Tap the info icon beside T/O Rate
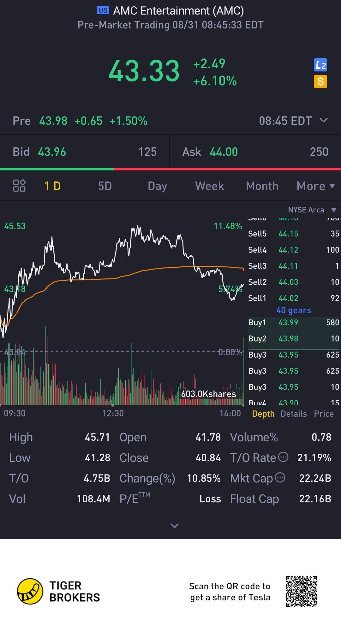The height and width of the screenshot is (644, 341). 283,457
